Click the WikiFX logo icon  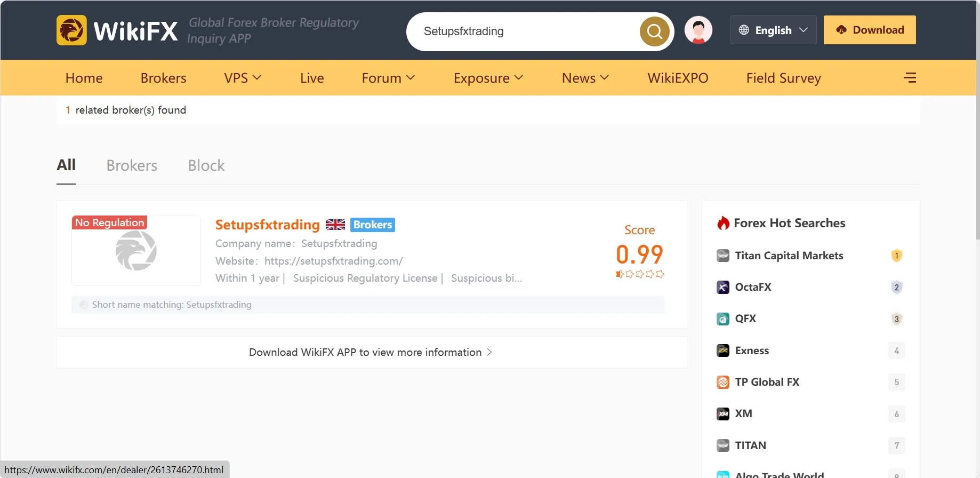pyautogui.click(x=71, y=30)
